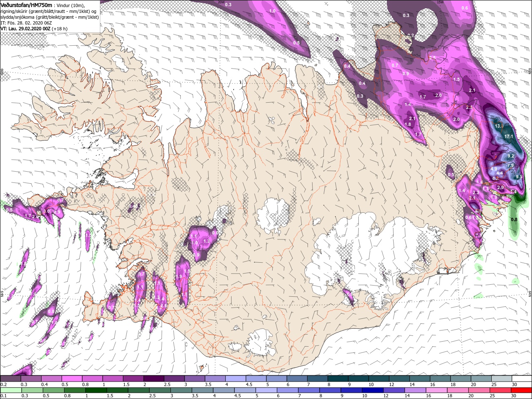Click the '20W' longitude label
This screenshot has height=399, width=532.
pos(221,2)
